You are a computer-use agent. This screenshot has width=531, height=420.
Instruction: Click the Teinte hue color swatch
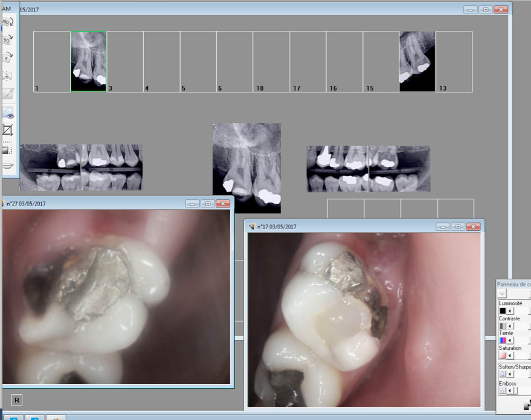(502, 341)
